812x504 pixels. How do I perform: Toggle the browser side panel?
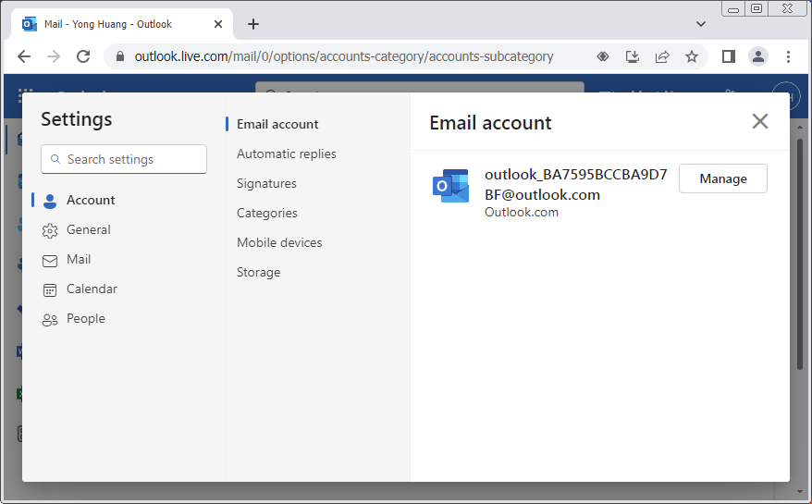tap(729, 56)
